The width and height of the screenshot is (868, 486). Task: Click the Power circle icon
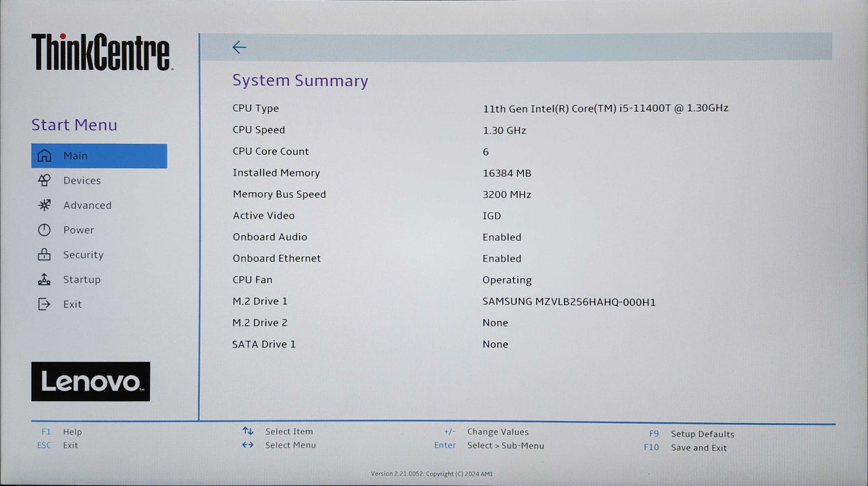coord(44,230)
